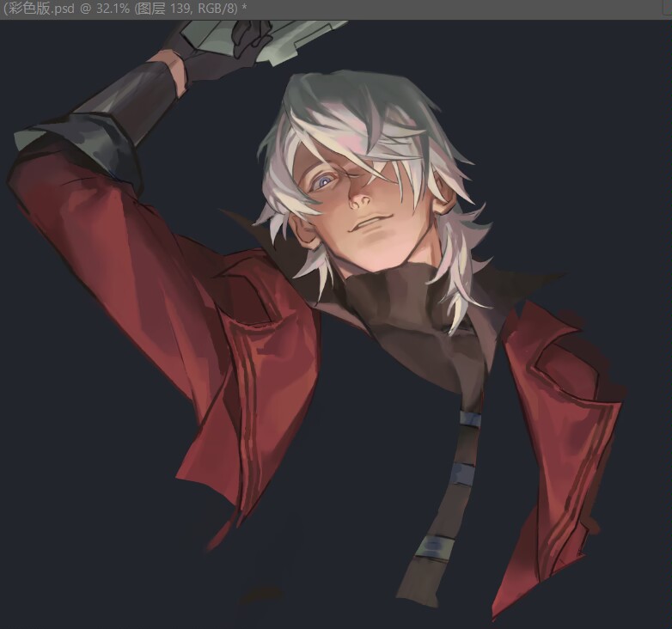Select the 彩色版.psd document tab
672x629 pixels.
coord(125,9)
